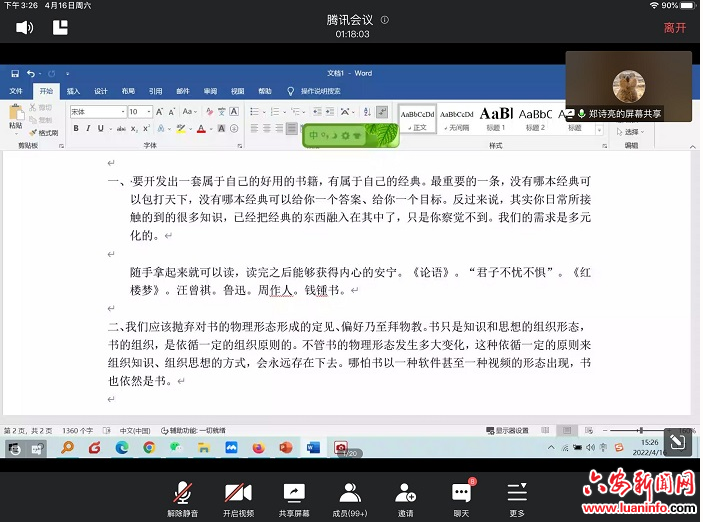Turn on the video camera (开启视频)
The width and height of the screenshot is (703, 522).
point(237,497)
